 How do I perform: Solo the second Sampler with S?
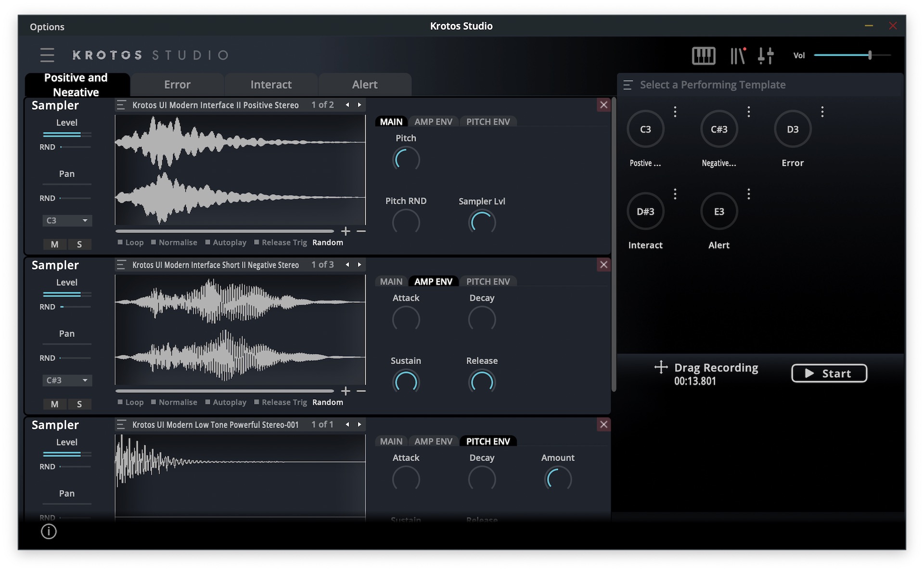(79, 404)
